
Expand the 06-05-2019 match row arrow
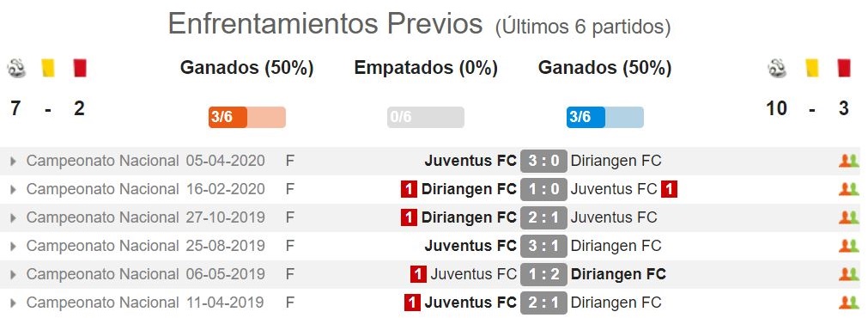pos(14,275)
